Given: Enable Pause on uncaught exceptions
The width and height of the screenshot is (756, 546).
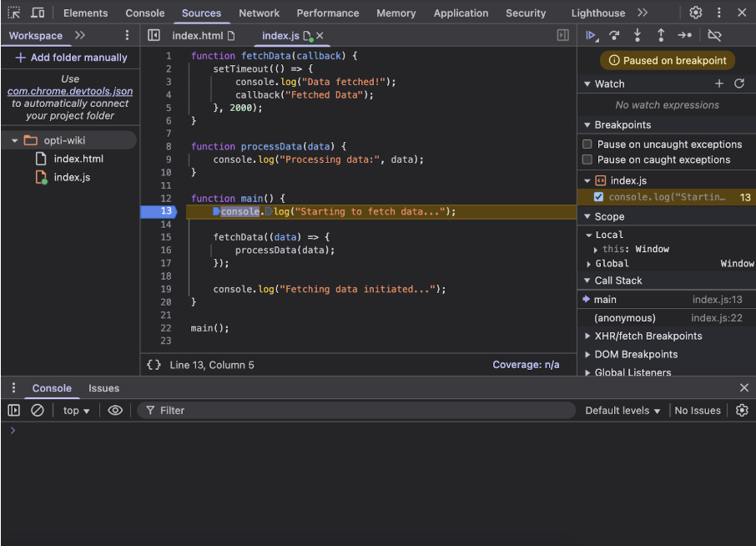Looking at the screenshot, I should [x=587, y=144].
